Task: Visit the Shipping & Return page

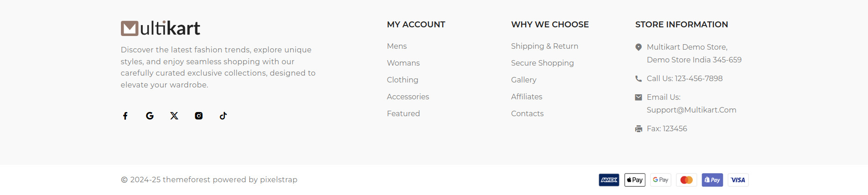Action: [x=544, y=46]
